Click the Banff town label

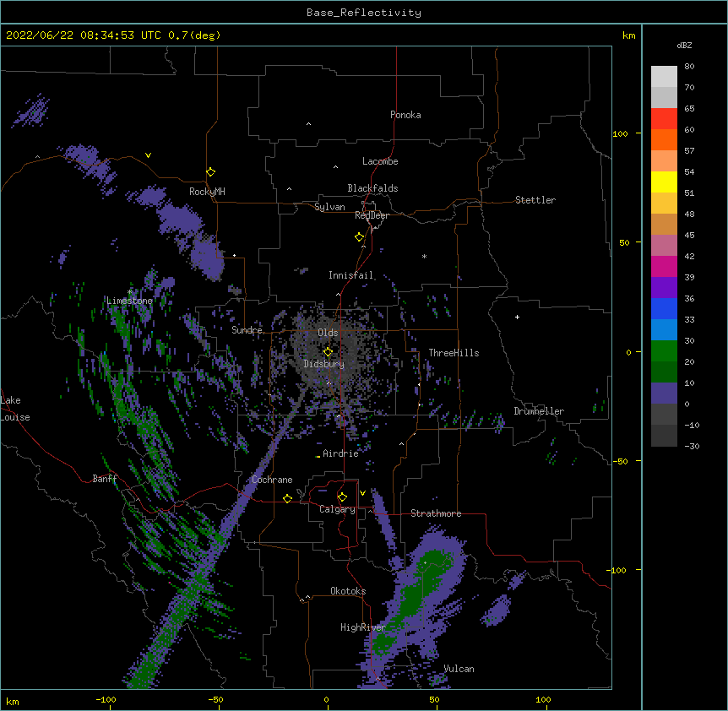pos(105,479)
